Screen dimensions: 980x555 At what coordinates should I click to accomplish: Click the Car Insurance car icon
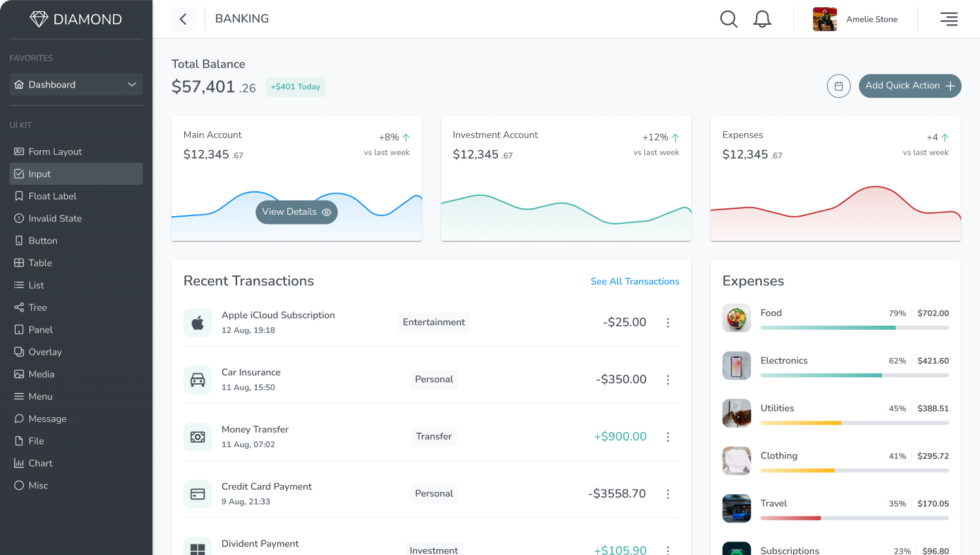(197, 380)
